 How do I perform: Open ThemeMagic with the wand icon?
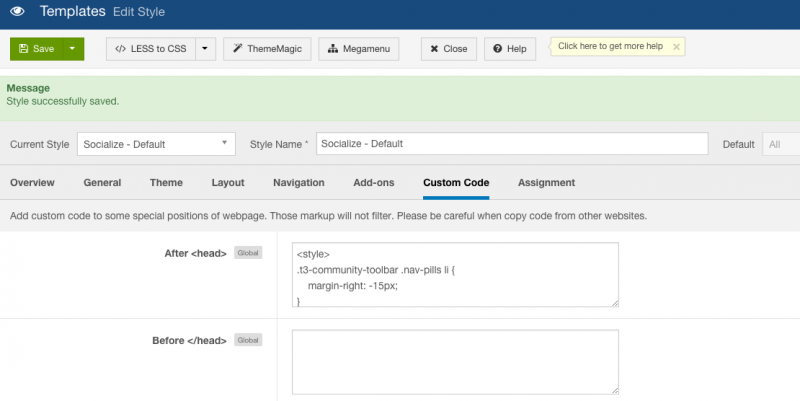[x=267, y=49]
